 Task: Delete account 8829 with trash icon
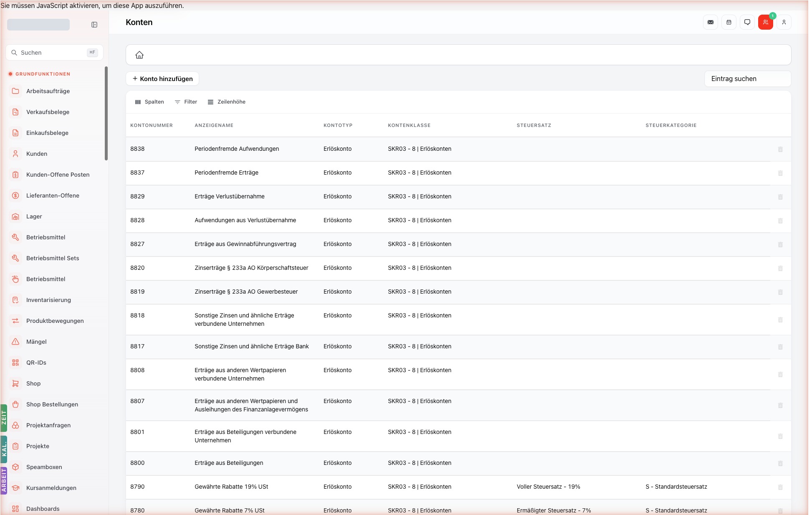click(x=780, y=197)
